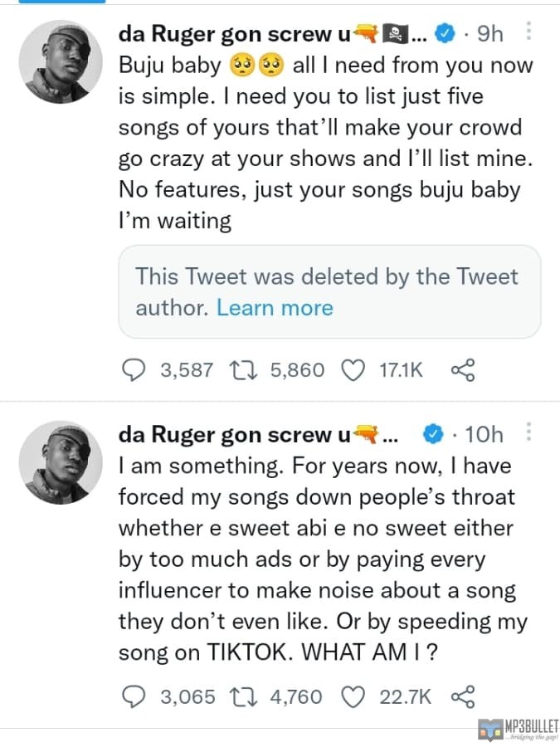Viewport: 560px width, 747px height.
Task: Open the deleted quoted tweet box
Action: (x=329, y=291)
